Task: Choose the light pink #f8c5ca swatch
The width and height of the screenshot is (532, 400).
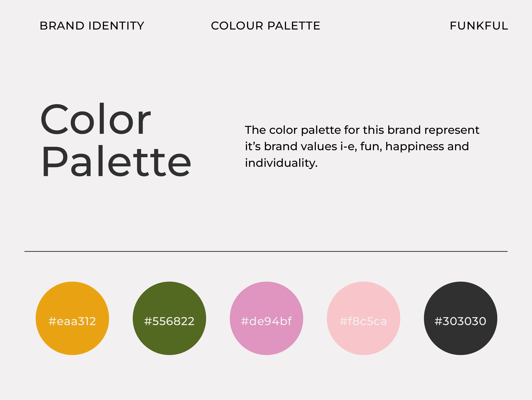Action: [363, 318]
